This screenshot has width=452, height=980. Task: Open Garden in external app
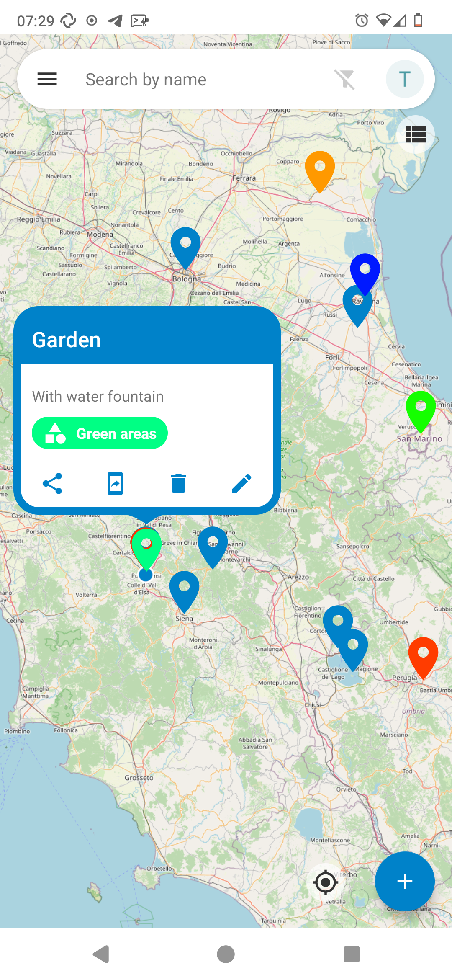point(116,484)
